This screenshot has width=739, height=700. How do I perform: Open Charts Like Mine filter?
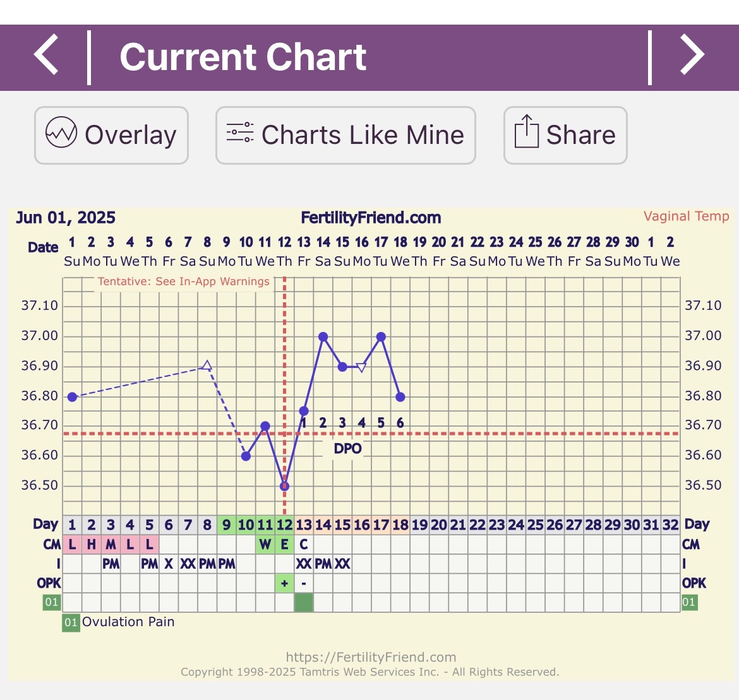345,135
